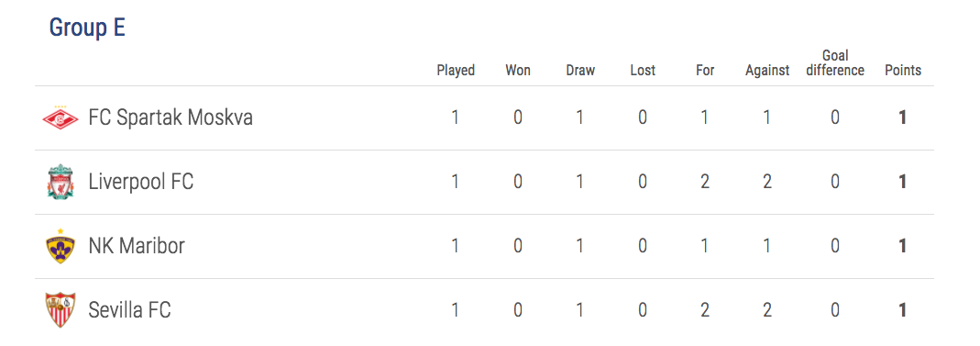Click the For column header
Screen dimensions: 980x346
(705, 70)
